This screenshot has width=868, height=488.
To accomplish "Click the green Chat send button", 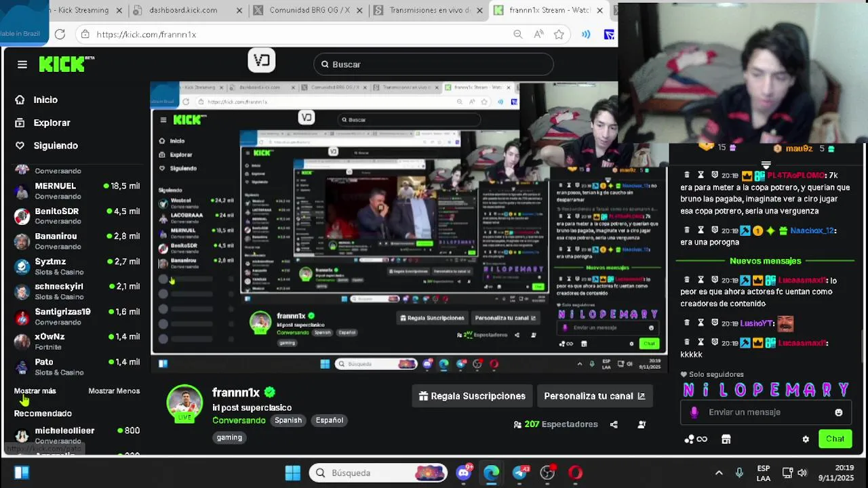I will [835, 439].
